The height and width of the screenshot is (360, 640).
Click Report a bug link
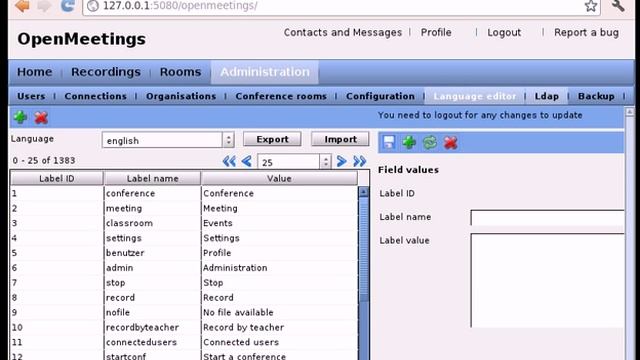(586, 33)
